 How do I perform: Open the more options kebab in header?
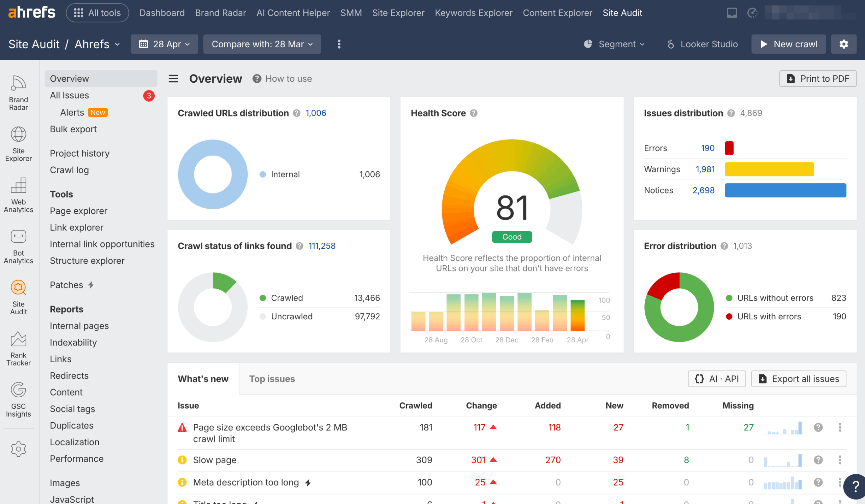(x=339, y=44)
